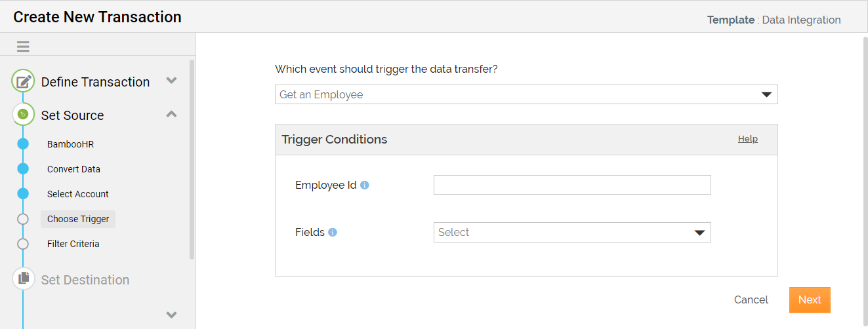This screenshot has width=868, height=329.
Task: Go to the Select Account step
Action: tap(78, 194)
